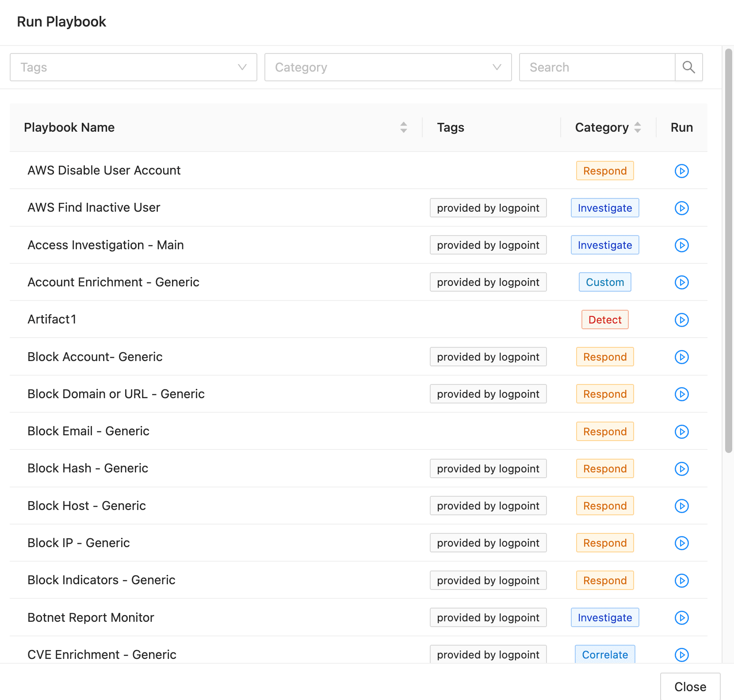This screenshot has width=734, height=700.
Task: Run the Block IP - Generic playbook
Action: click(x=681, y=543)
